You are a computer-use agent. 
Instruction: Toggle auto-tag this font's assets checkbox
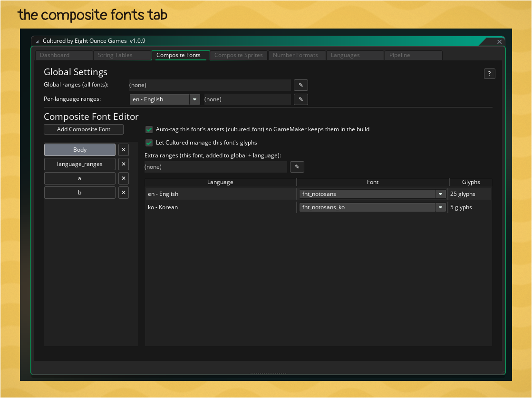[149, 129]
